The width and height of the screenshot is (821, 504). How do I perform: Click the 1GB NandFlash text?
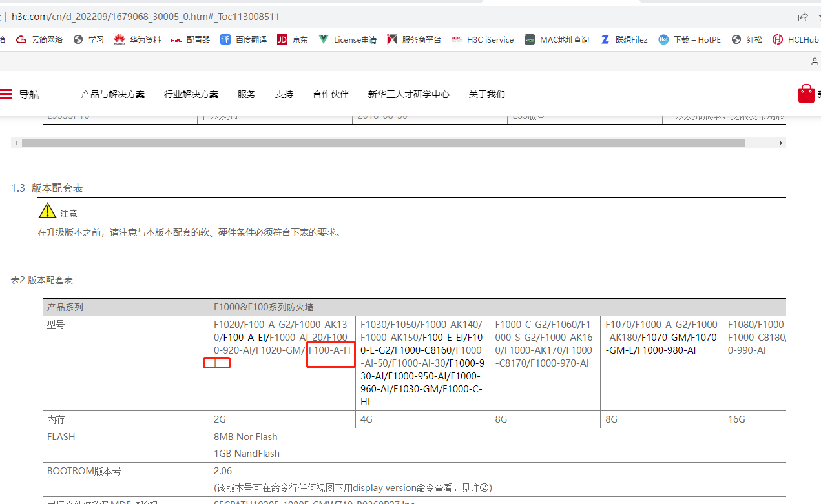[x=247, y=454]
